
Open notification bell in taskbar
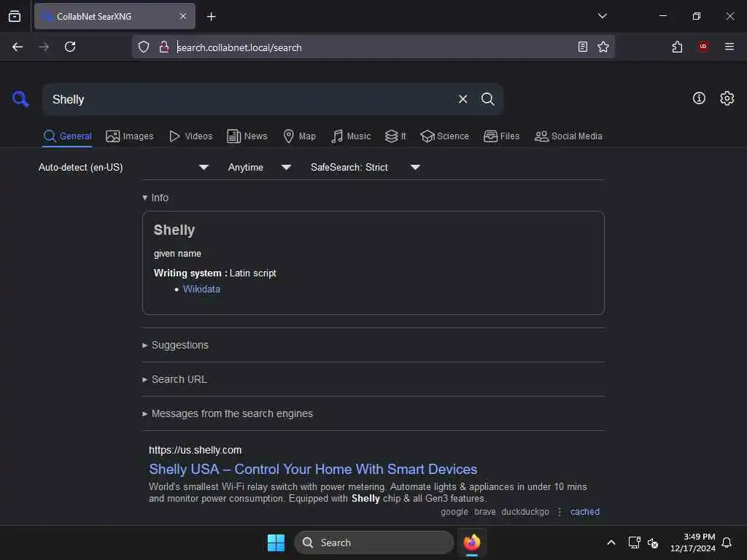727,542
